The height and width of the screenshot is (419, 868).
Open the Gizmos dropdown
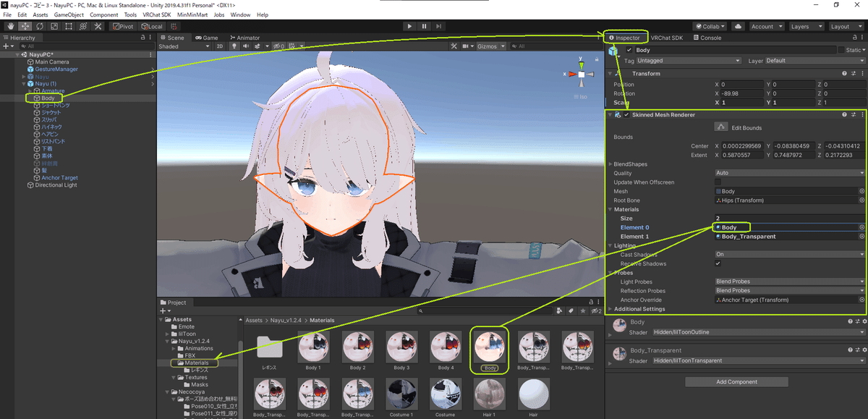click(x=492, y=46)
